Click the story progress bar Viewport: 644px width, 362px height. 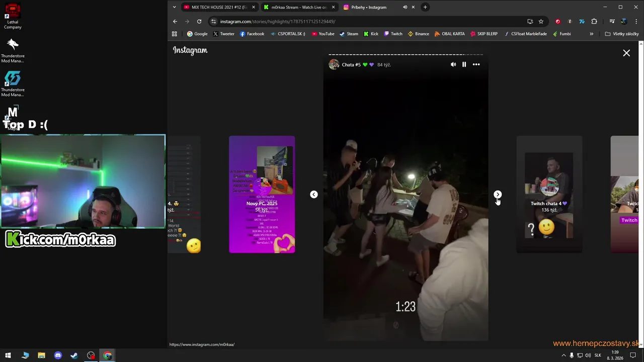[x=406, y=54]
